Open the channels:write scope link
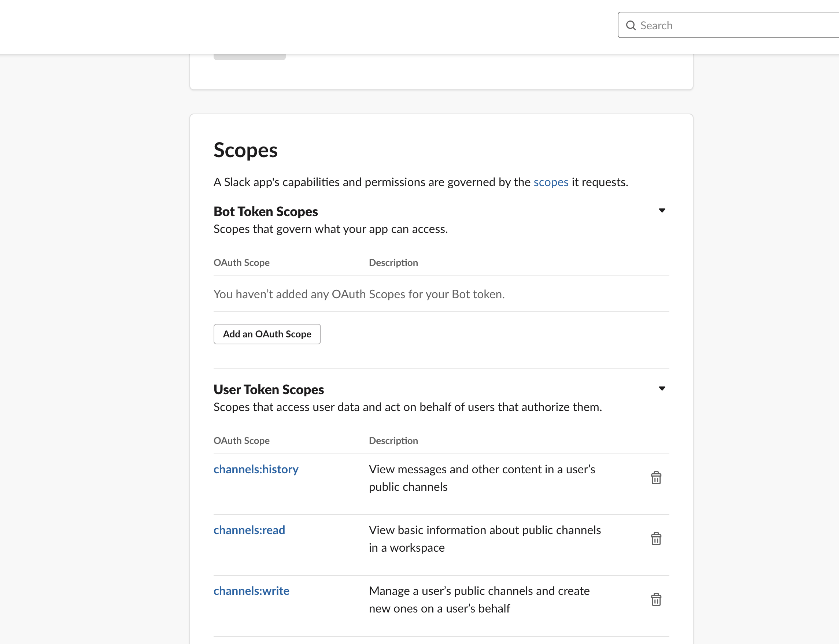 [251, 591]
